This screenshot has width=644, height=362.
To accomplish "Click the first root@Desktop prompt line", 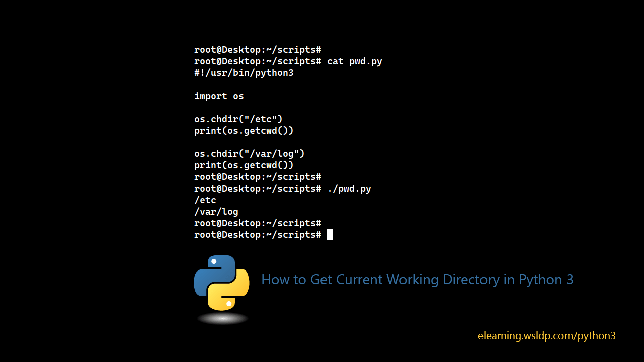I will (258, 50).
